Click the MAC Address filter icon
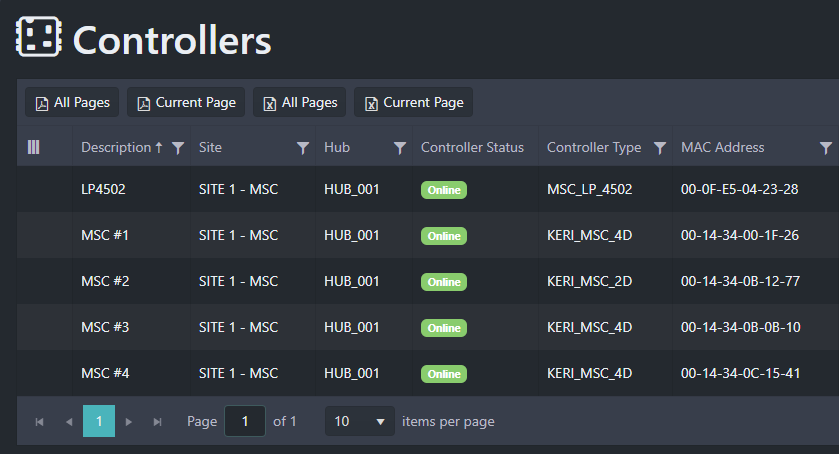Image resolution: width=839 pixels, height=454 pixels. pos(826,148)
